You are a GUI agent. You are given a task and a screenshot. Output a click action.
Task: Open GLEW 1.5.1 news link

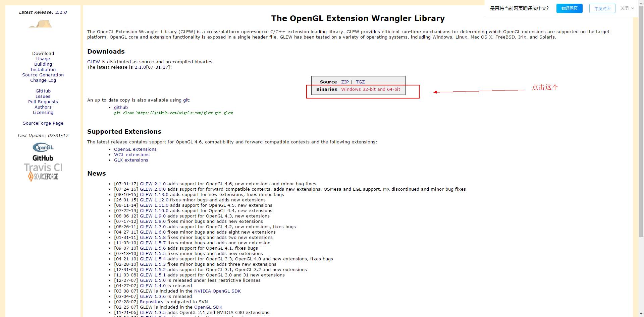153,275
